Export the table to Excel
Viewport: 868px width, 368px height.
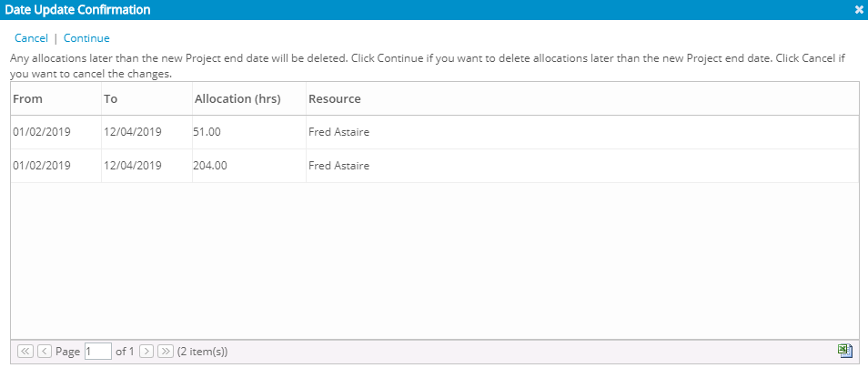point(844,351)
